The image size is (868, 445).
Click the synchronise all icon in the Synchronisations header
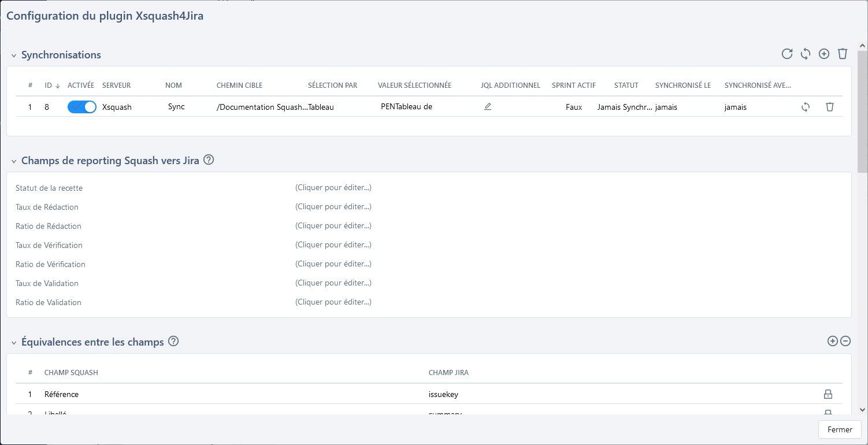pyautogui.click(x=806, y=54)
